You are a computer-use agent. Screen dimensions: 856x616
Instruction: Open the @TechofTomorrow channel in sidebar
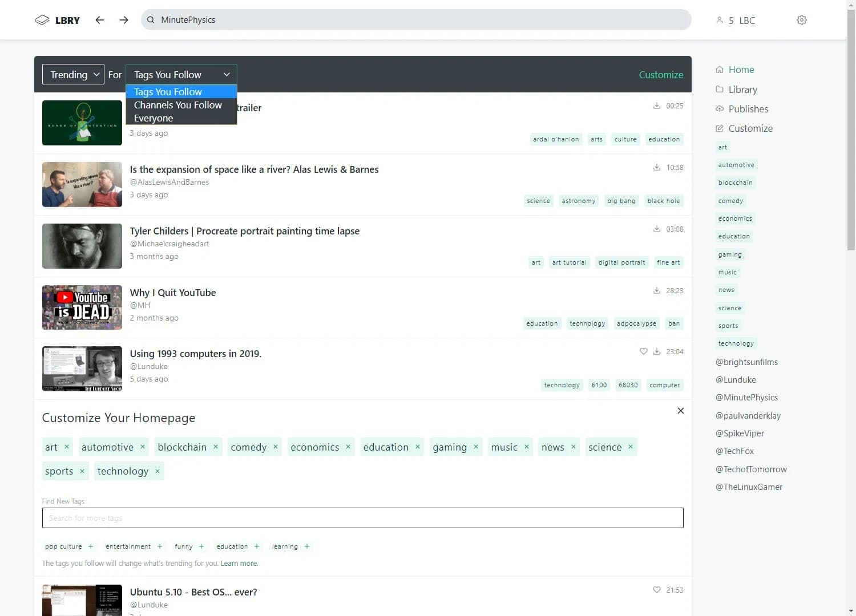tap(751, 469)
